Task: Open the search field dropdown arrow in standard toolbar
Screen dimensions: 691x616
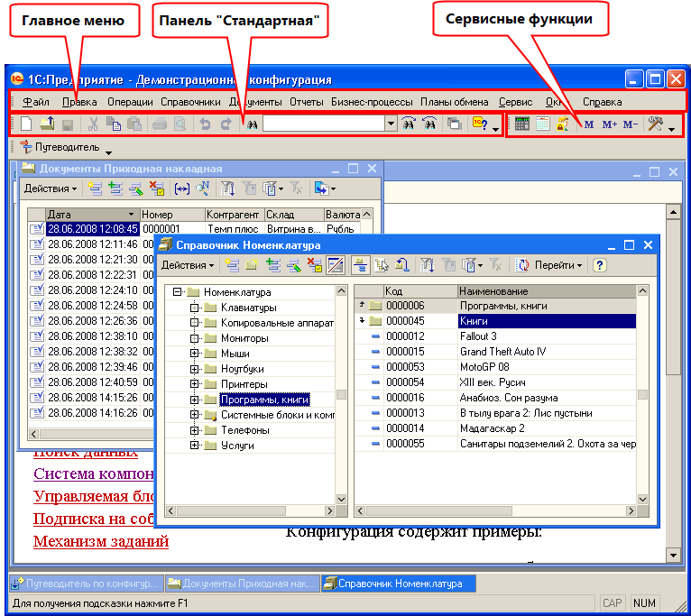Action: pos(391,124)
